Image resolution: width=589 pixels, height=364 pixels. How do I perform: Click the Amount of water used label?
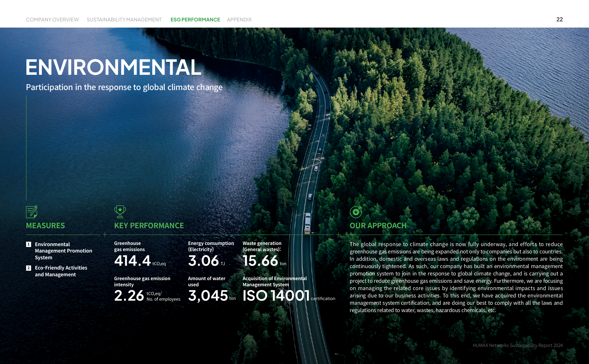[x=207, y=282]
